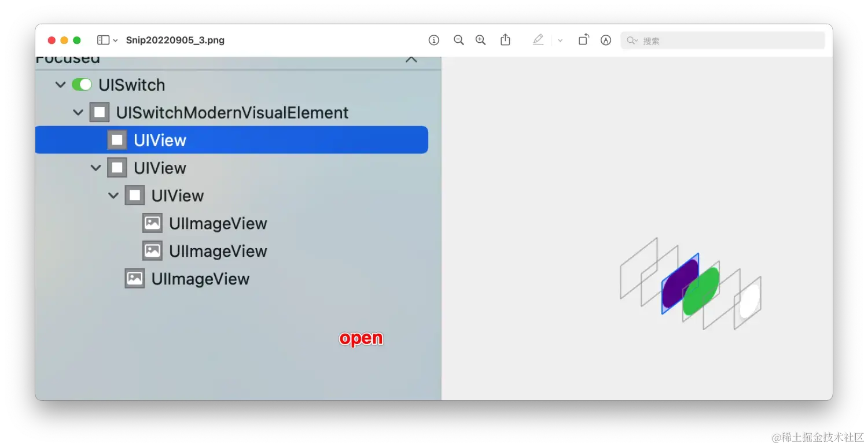Select the UISwitch row label
Screen dimensions: 868x447
(x=132, y=85)
